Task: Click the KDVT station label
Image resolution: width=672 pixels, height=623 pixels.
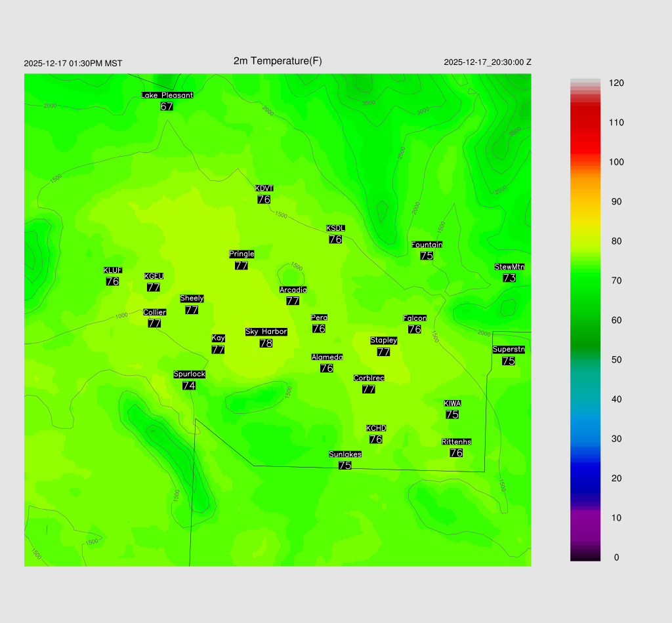Action: tap(264, 189)
